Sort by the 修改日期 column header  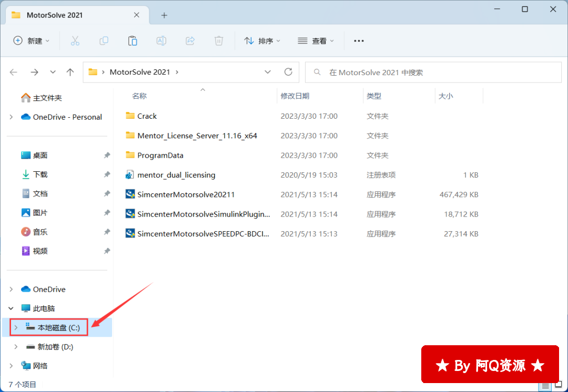pos(295,96)
